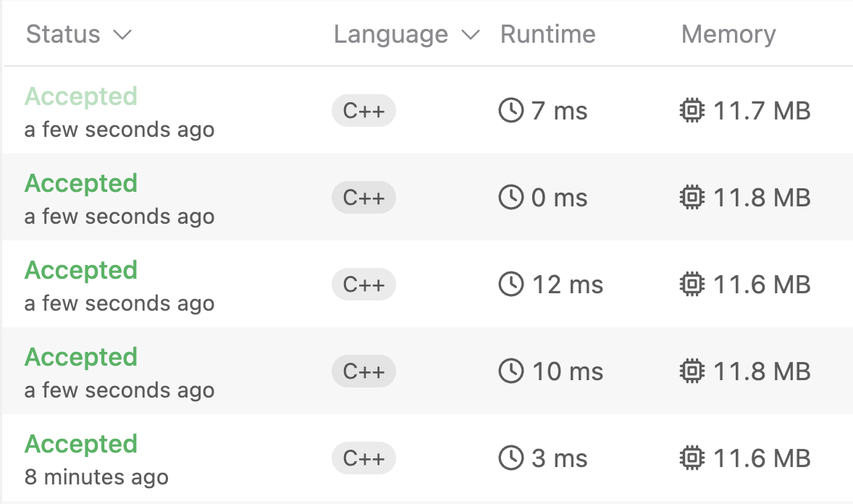853x504 pixels.
Task: Open the Accepted submission from 8 minutes ago
Action: point(81,444)
